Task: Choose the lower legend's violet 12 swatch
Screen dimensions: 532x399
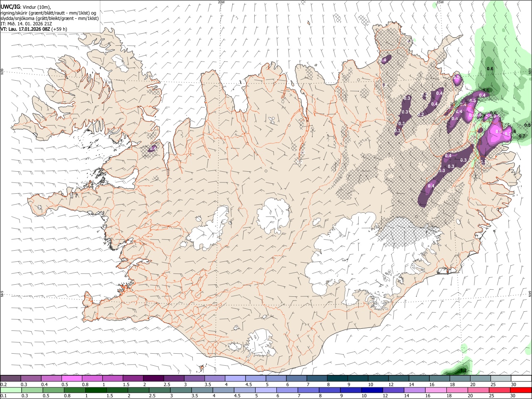Action: tap(393, 390)
